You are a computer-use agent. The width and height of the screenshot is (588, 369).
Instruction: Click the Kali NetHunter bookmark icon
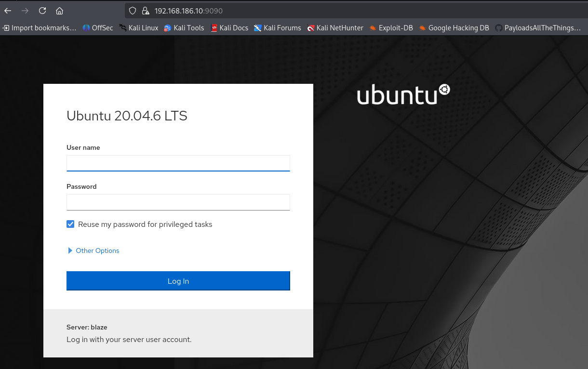pos(310,28)
